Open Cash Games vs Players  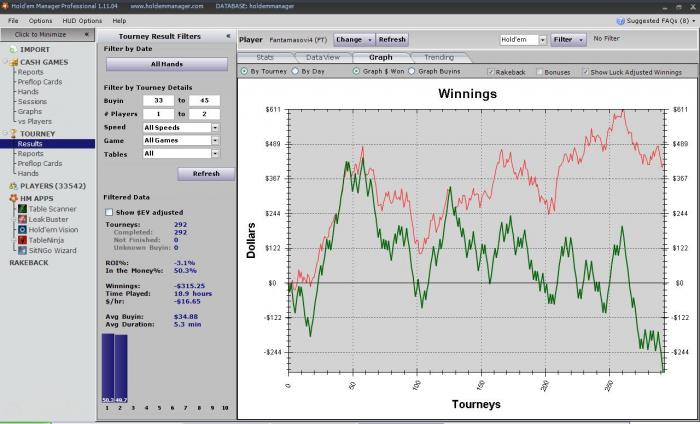click(35, 121)
